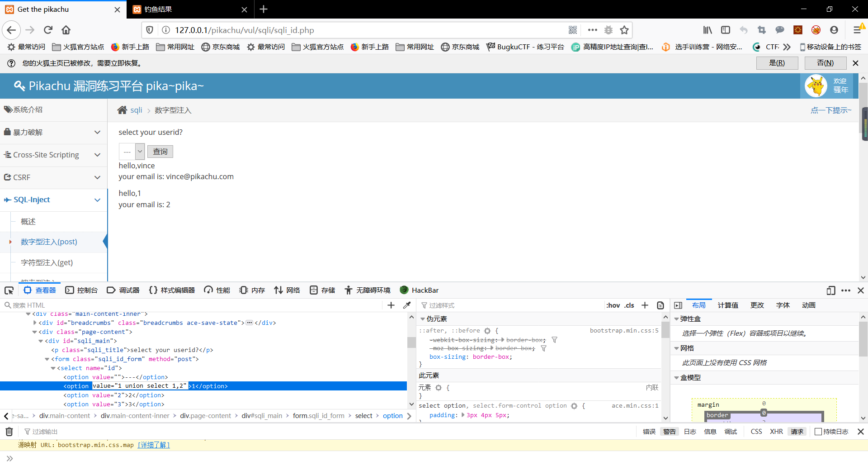
Task: Click 是(R) to restore homepage
Action: tap(777, 63)
